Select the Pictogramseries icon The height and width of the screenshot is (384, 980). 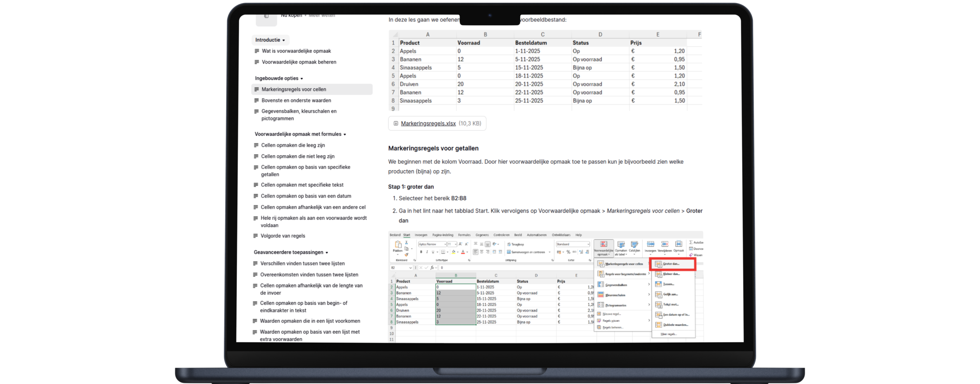pos(600,306)
